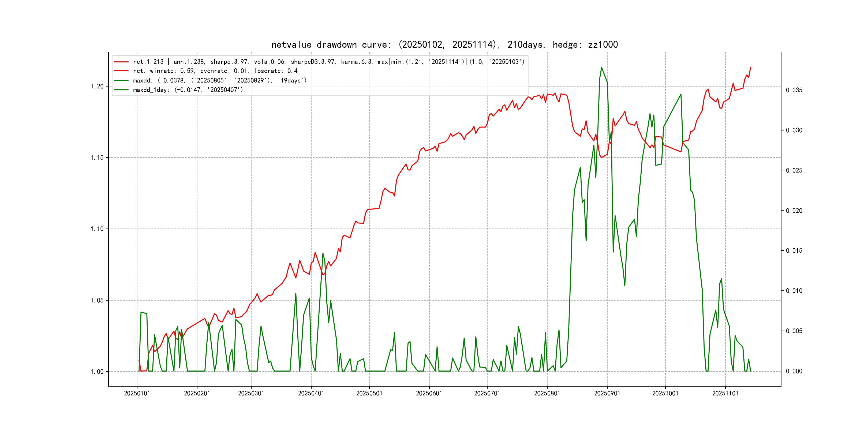Screen dimensions: 868x434
Task: Click the 20250101 x-axis date label
Action: [137, 393]
